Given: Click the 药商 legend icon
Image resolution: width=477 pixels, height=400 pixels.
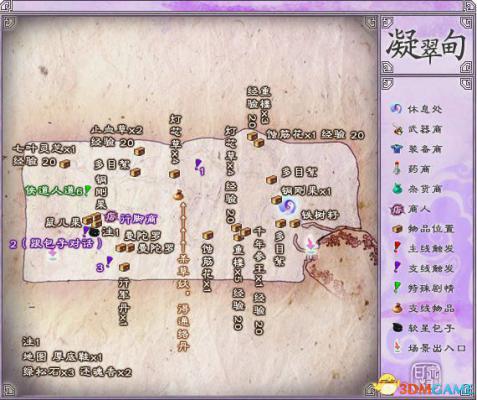Looking at the screenshot, I should pos(396,169).
